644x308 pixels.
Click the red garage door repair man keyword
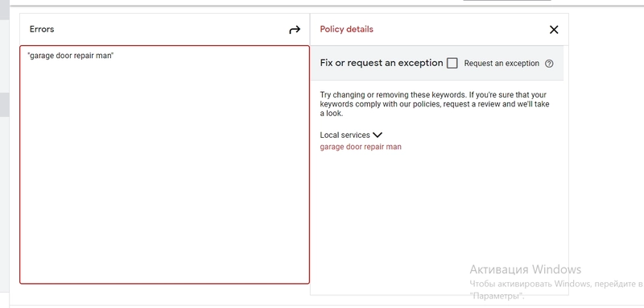[x=361, y=147]
